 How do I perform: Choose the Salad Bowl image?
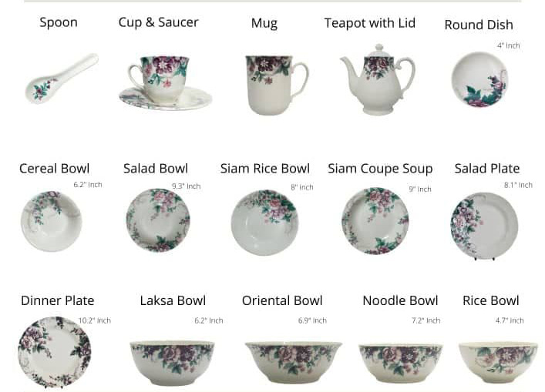coord(158,220)
